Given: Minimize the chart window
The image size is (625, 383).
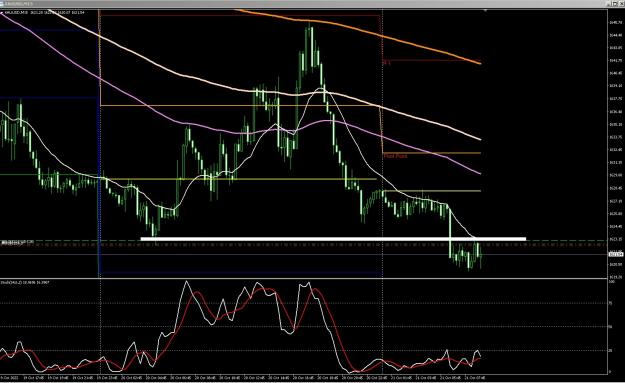Looking at the screenshot, I should pos(610,4).
